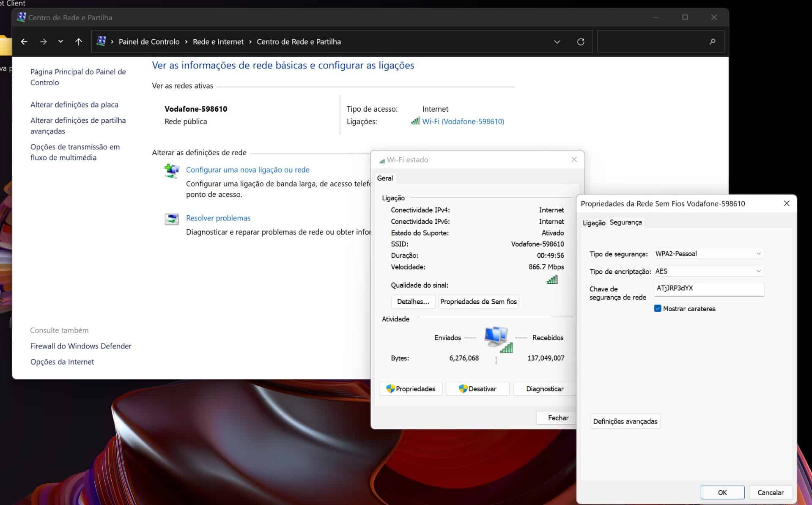Open Opções da Internet link
The width and height of the screenshot is (812, 505).
pyautogui.click(x=62, y=362)
